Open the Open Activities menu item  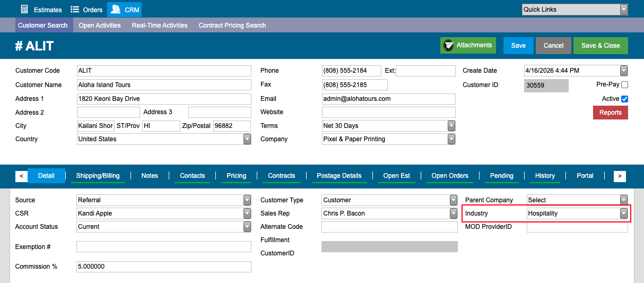point(100,25)
